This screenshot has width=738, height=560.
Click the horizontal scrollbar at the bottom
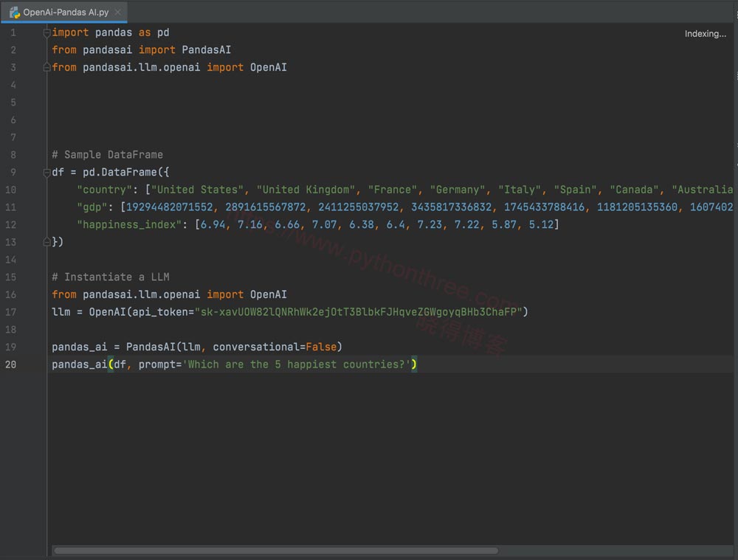coord(276,550)
